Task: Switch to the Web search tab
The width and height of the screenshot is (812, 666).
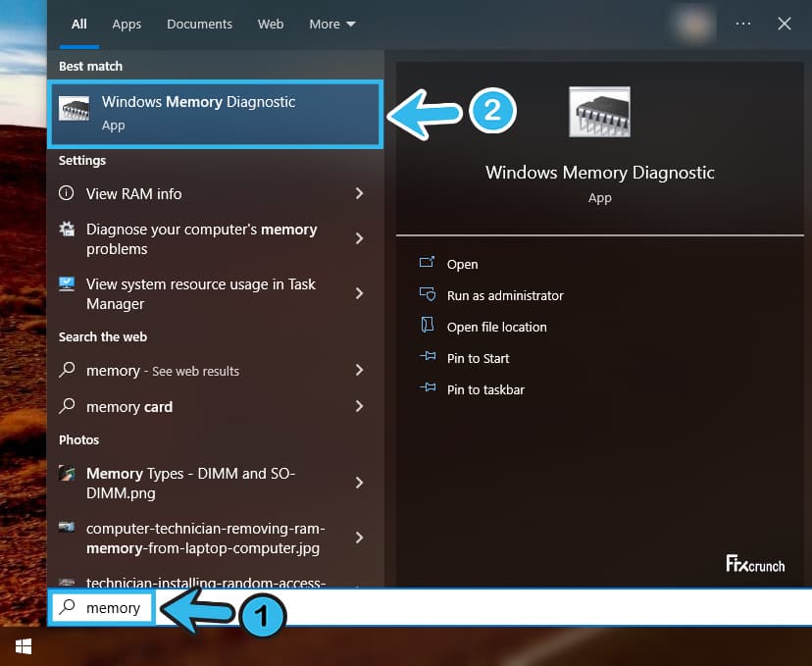Action: click(x=271, y=25)
